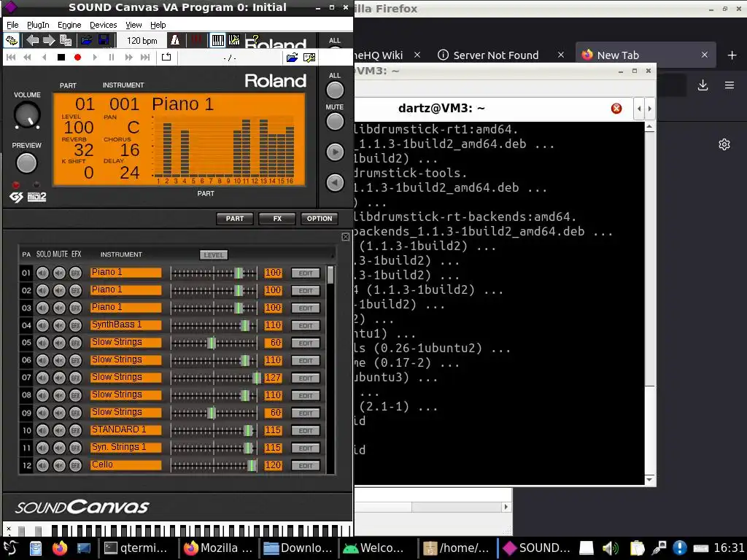The width and height of the screenshot is (747, 560).
Task: Go to next program with right arrow
Action: click(x=49, y=41)
